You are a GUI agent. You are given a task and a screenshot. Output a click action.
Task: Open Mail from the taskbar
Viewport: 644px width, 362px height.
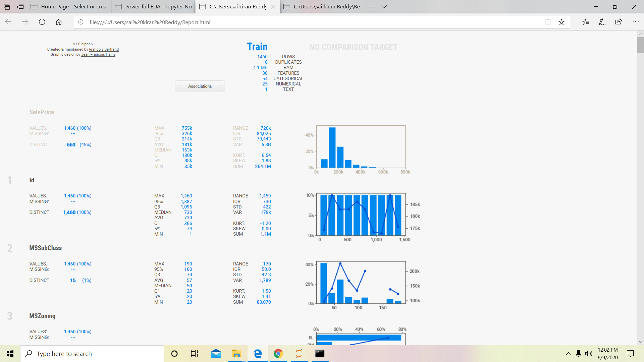216,353
